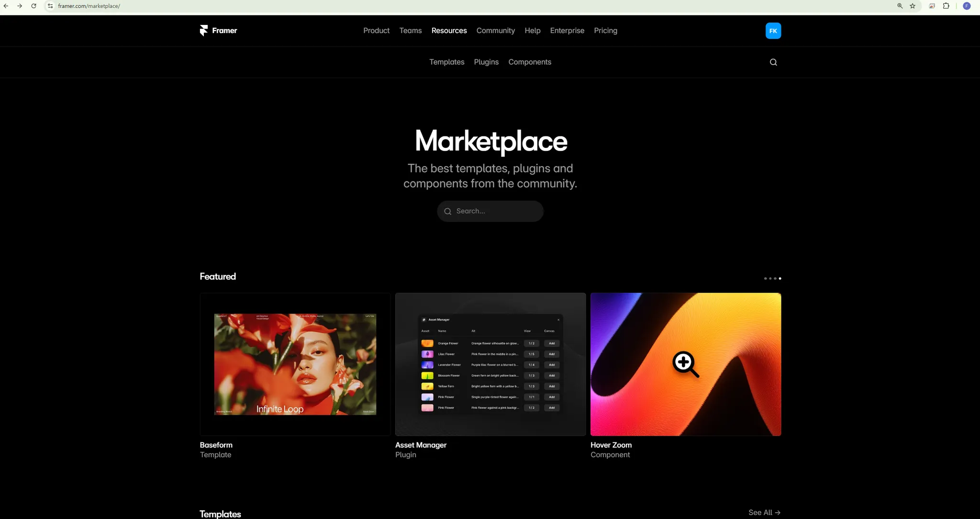This screenshot has height=519, width=980.
Task: Open the browser extensions puzzle icon
Action: (946, 6)
